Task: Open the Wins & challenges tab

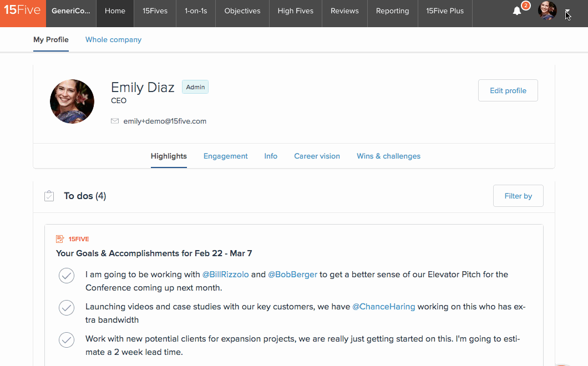Action: pyautogui.click(x=388, y=156)
